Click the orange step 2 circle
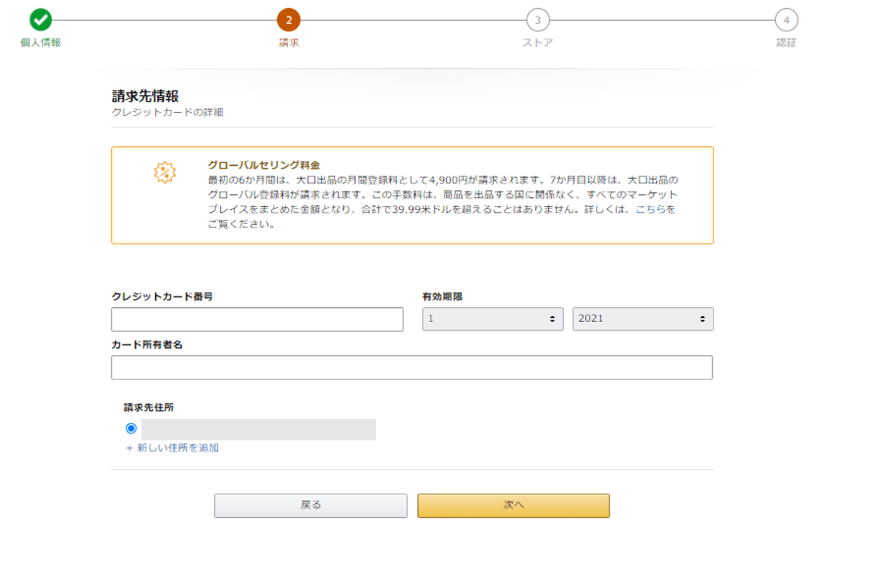 tap(288, 19)
